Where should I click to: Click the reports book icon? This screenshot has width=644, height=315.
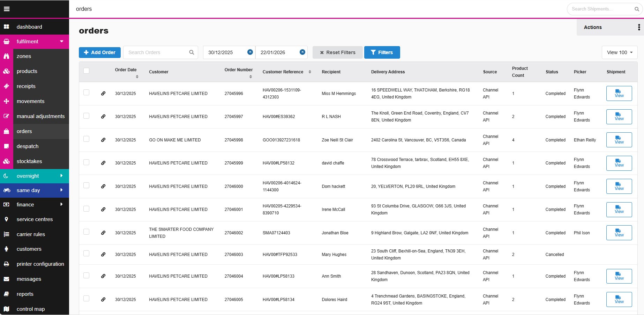click(x=6, y=294)
